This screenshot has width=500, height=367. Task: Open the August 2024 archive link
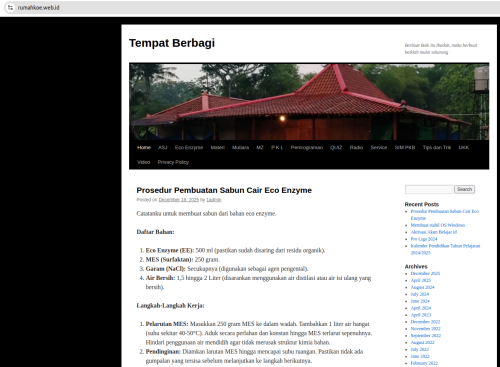[x=422, y=287]
